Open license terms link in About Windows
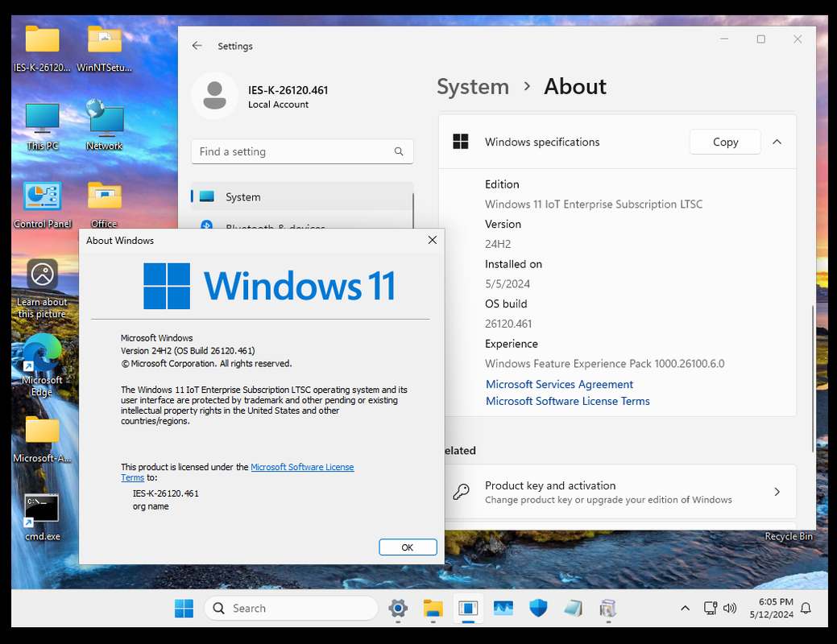 click(302, 467)
